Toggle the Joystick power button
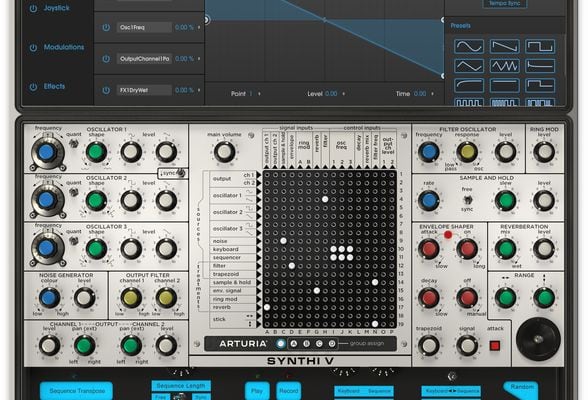 point(33,8)
